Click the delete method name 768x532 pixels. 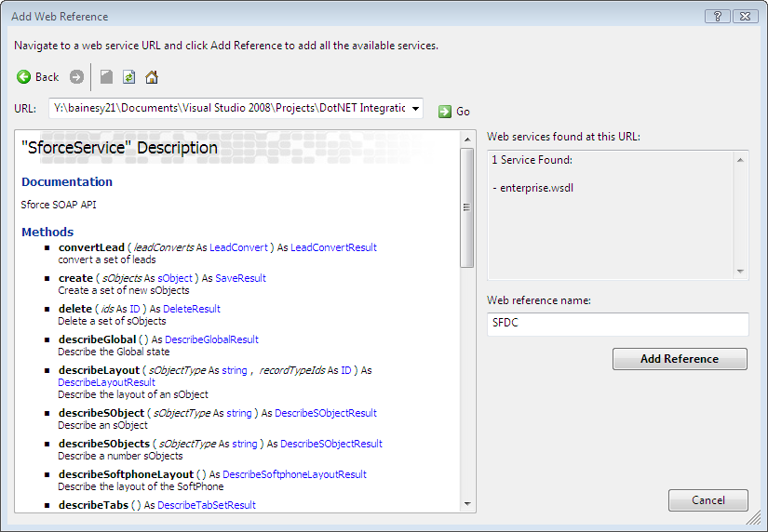[75, 309]
